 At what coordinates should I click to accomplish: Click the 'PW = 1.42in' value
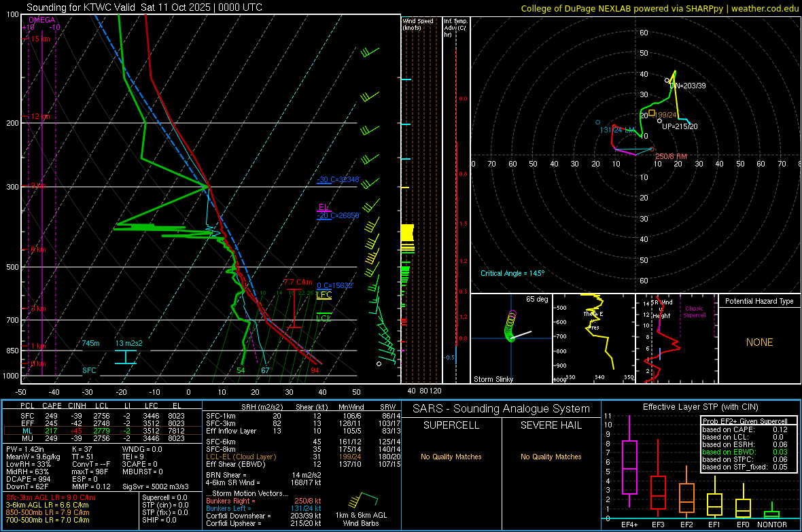pyautogui.click(x=25, y=449)
